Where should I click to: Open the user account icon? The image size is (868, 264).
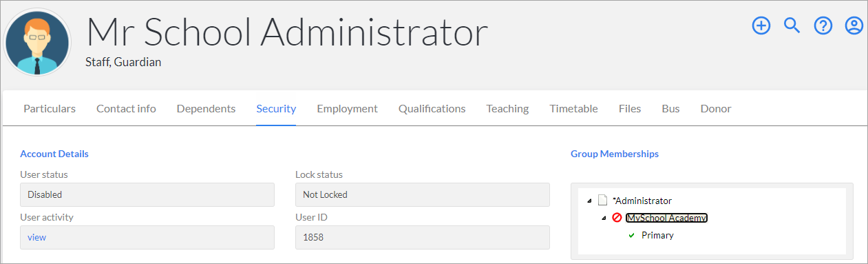pyautogui.click(x=854, y=26)
